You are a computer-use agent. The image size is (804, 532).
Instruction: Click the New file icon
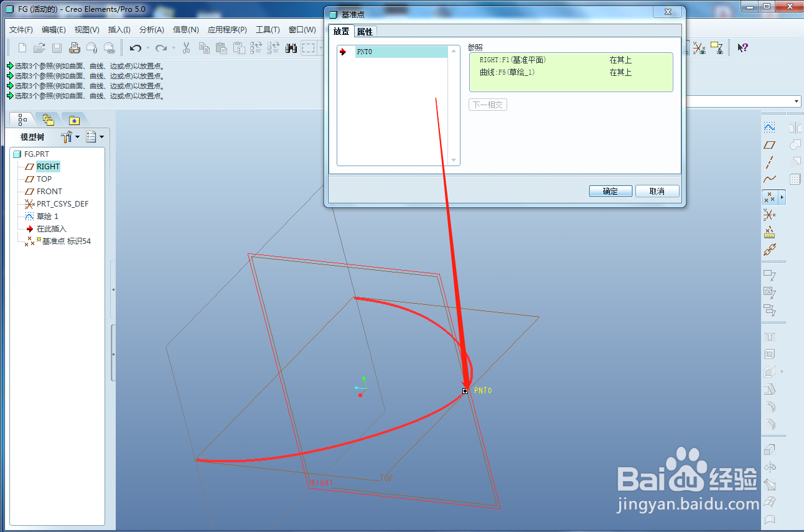tap(22, 48)
